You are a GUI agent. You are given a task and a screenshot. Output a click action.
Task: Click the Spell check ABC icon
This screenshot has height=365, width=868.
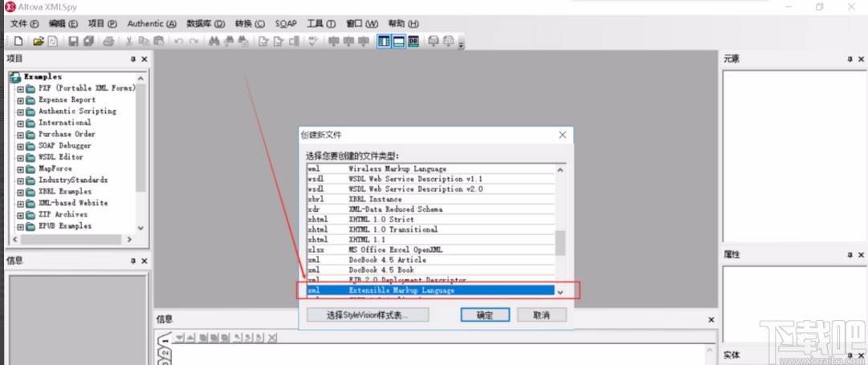click(x=313, y=41)
